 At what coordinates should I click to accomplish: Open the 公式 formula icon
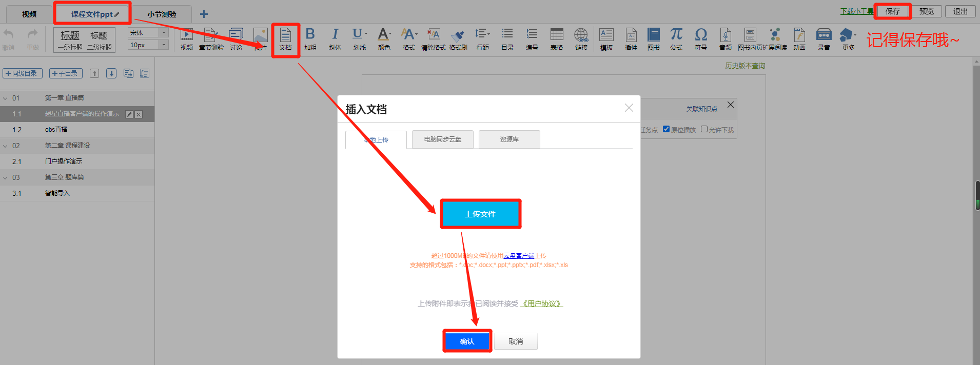pyautogui.click(x=676, y=39)
